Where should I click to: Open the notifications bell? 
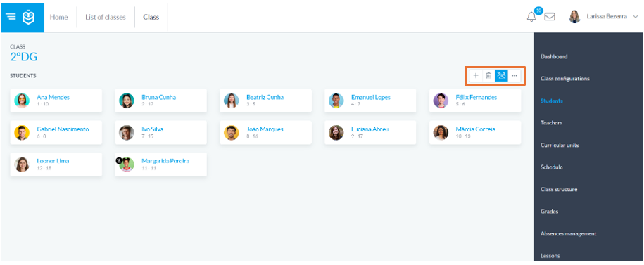[531, 17]
